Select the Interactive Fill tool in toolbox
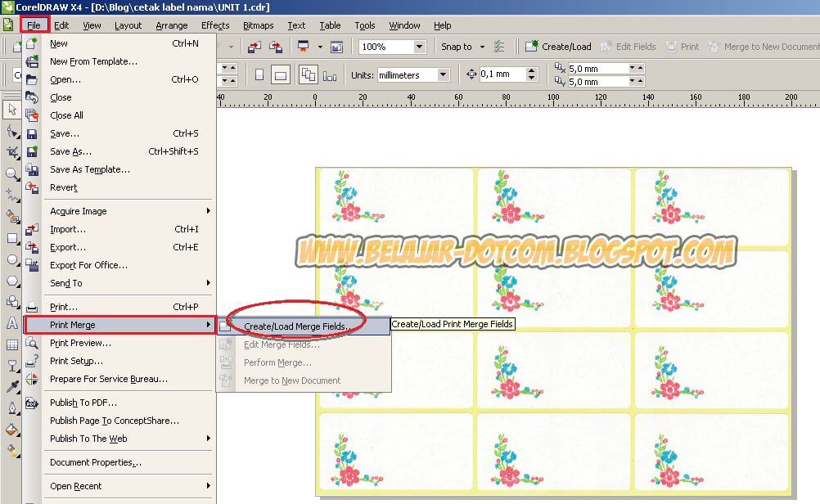Screen dimensions: 820x504 click(x=11, y=451)
